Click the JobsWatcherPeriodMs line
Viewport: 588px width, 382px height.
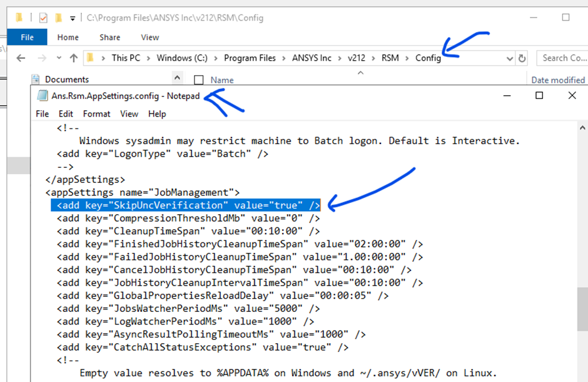(188, 309)
